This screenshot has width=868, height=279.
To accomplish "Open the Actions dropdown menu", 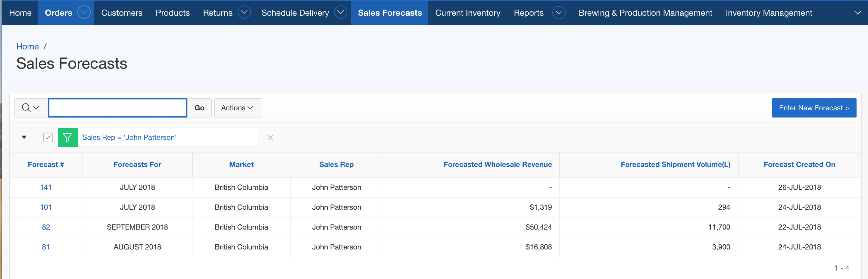I will pyautogui.click(x=238, y=108).
